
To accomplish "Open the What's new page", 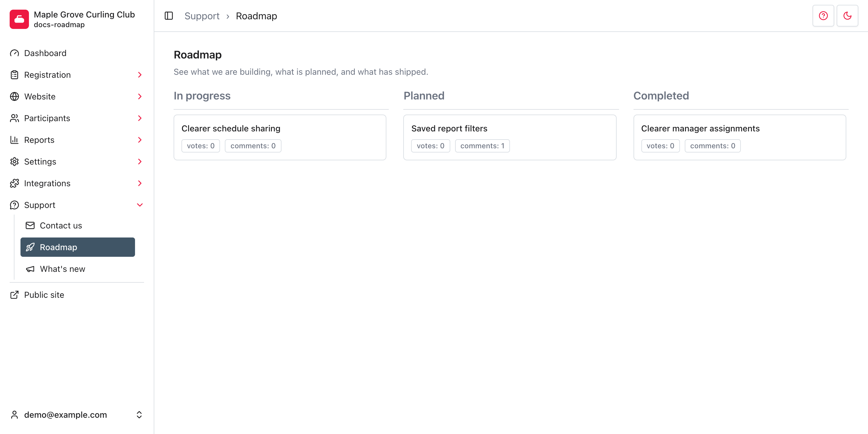I will point(77,269).
